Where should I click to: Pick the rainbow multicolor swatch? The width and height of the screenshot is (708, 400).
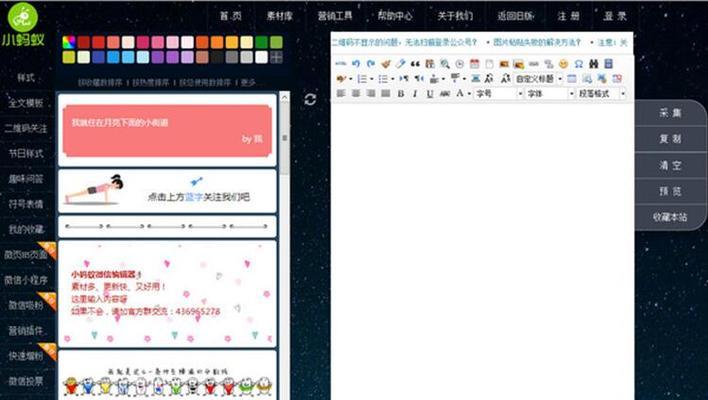click(x=69, y=42)
